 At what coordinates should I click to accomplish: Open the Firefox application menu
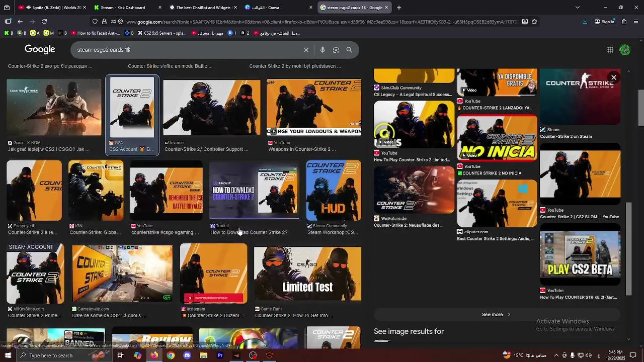636,22
